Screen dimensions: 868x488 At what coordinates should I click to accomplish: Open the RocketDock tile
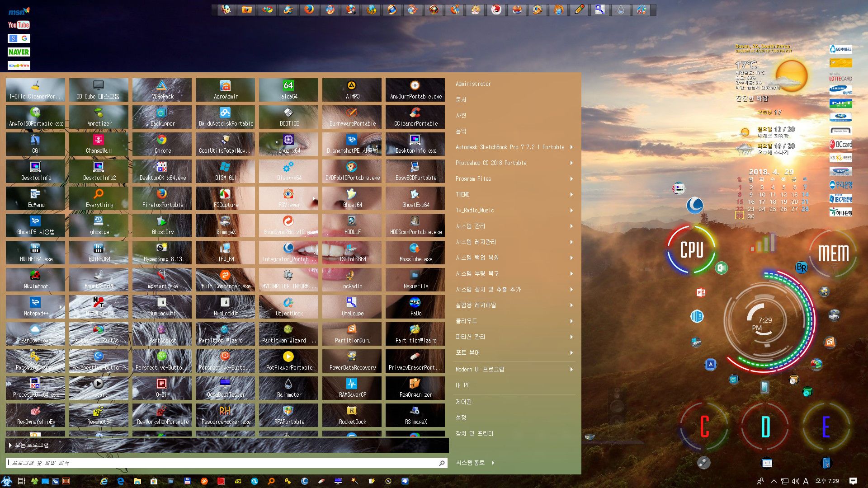pos(352,415)
